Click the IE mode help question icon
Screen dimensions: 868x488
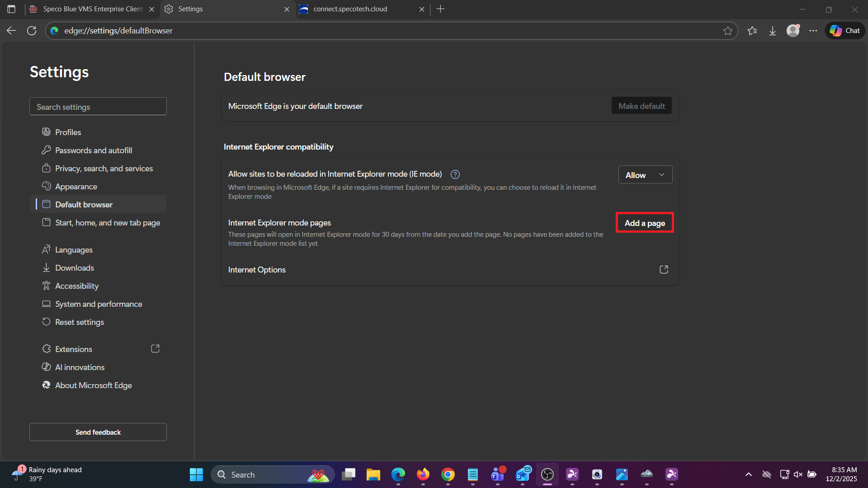pos(455,174)
